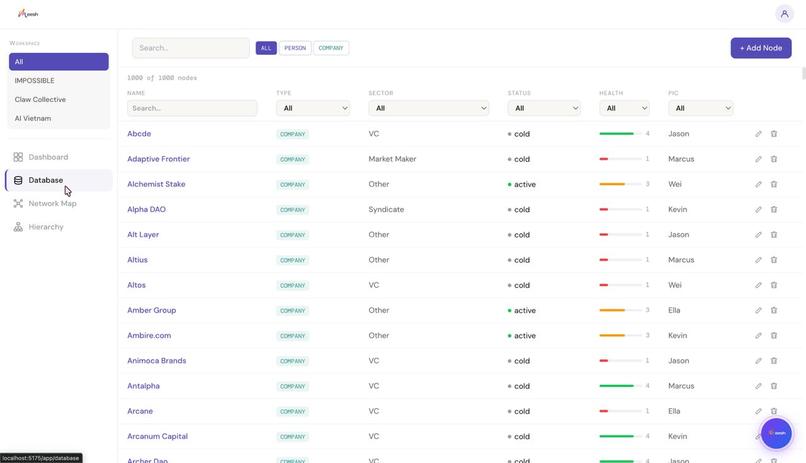This screenshot has height=463, width=806.
Task: Open Hierarchy in sidebar
Action: pyautogui.click(x=59, y=227)
